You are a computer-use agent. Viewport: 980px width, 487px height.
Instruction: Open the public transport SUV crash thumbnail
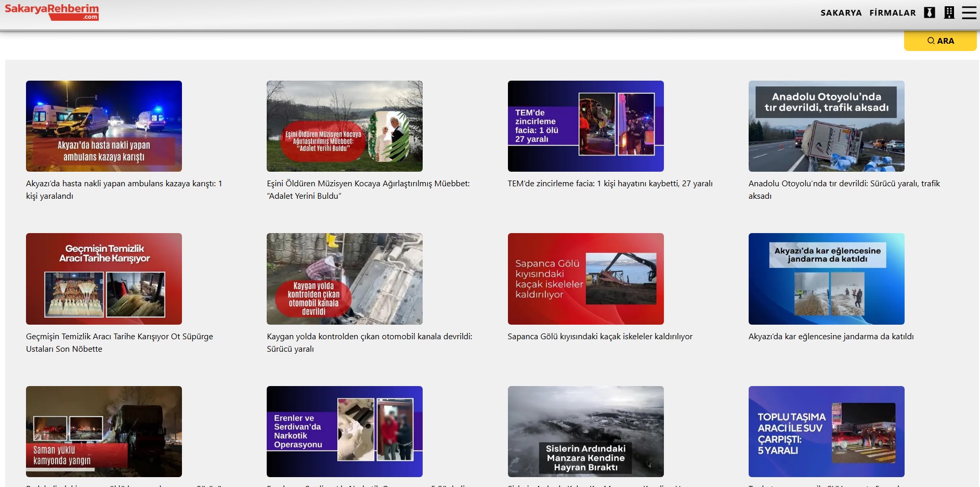pos(826,431)
